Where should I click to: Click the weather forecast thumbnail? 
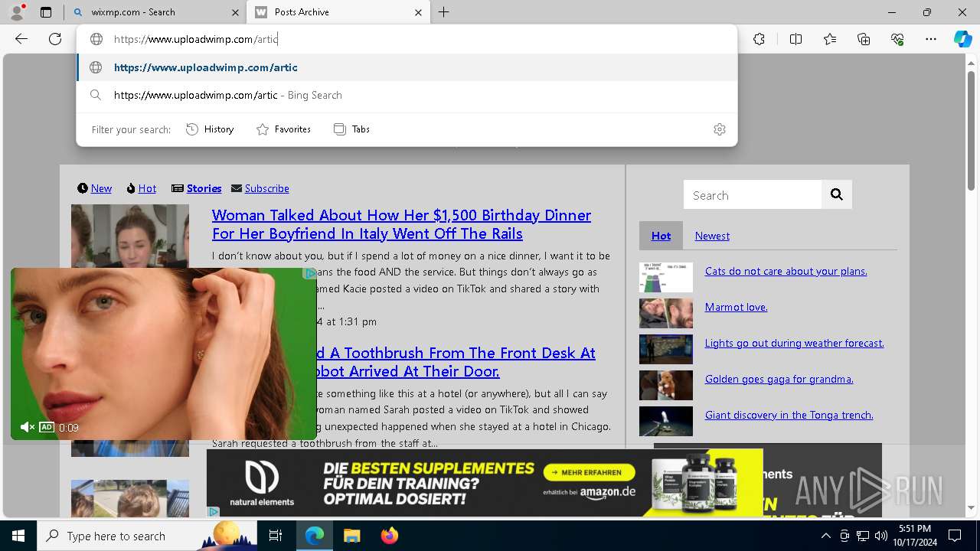tap(666, 350)
